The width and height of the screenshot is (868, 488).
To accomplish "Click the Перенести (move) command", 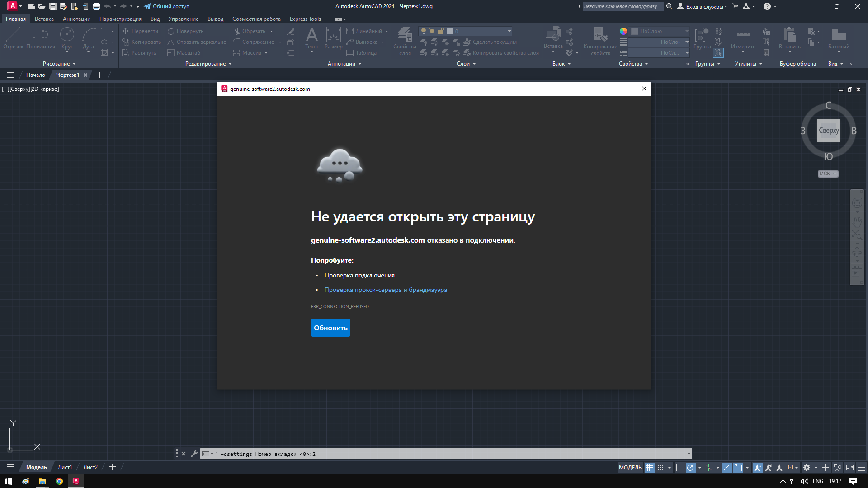I will pos(140,31).
